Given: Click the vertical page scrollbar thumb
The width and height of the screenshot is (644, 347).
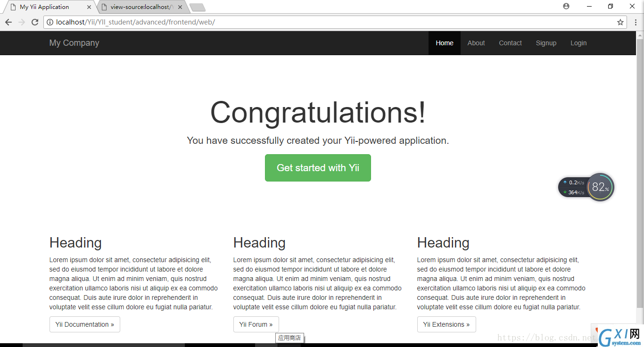Looking at the screenshot, I should coord(640,173).
